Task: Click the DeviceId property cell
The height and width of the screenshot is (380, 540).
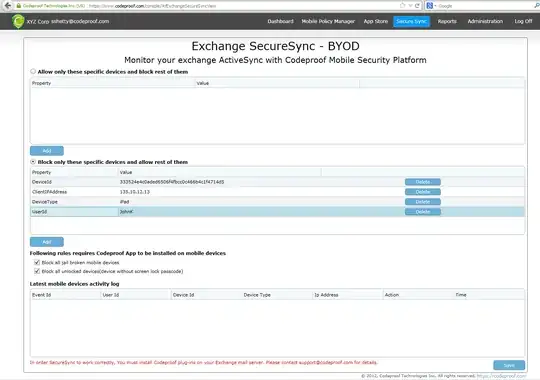Action: click(x=74, y=182)
